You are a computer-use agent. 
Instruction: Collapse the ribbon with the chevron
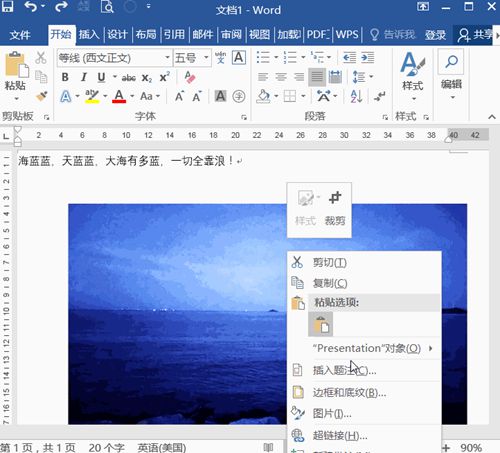tap(492, 117)
